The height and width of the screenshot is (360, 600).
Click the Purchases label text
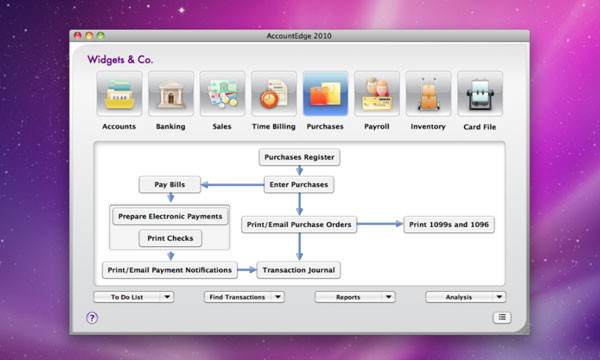point(325,127)
